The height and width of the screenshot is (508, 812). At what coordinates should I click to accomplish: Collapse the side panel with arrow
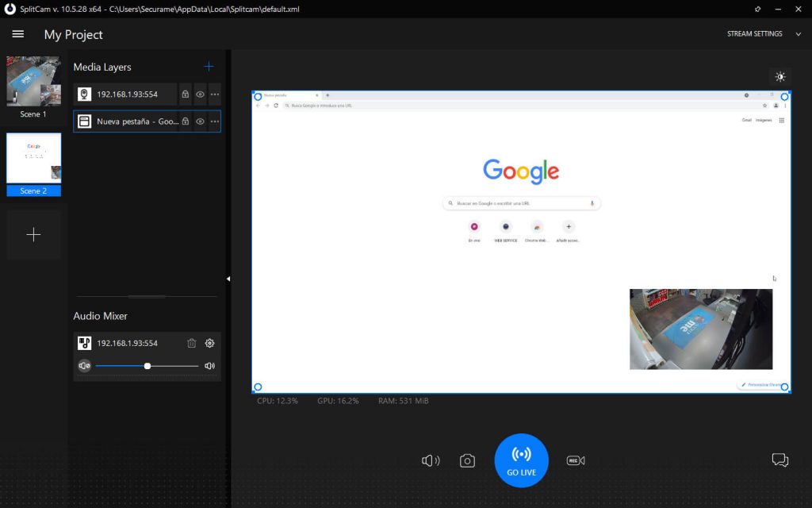click(x=228, y=279)
